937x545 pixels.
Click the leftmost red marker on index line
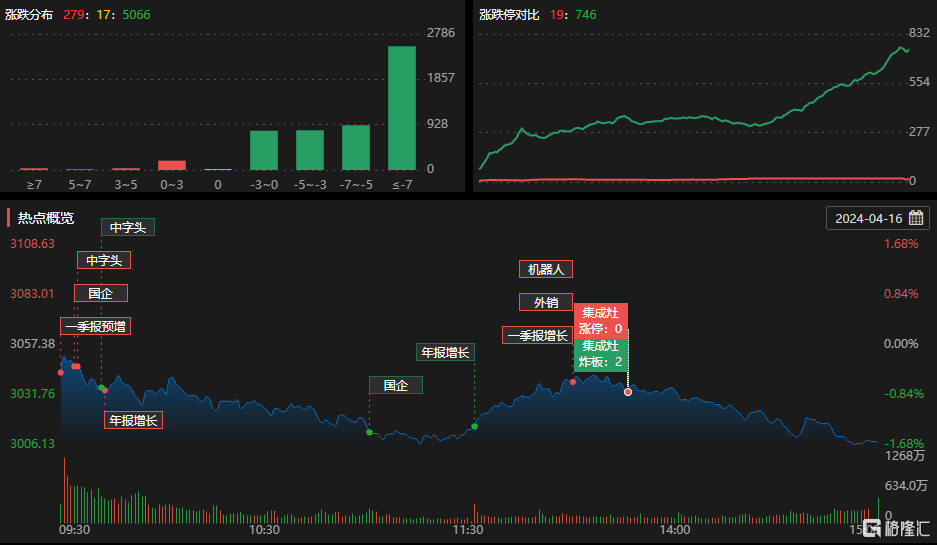pos(60,372)
